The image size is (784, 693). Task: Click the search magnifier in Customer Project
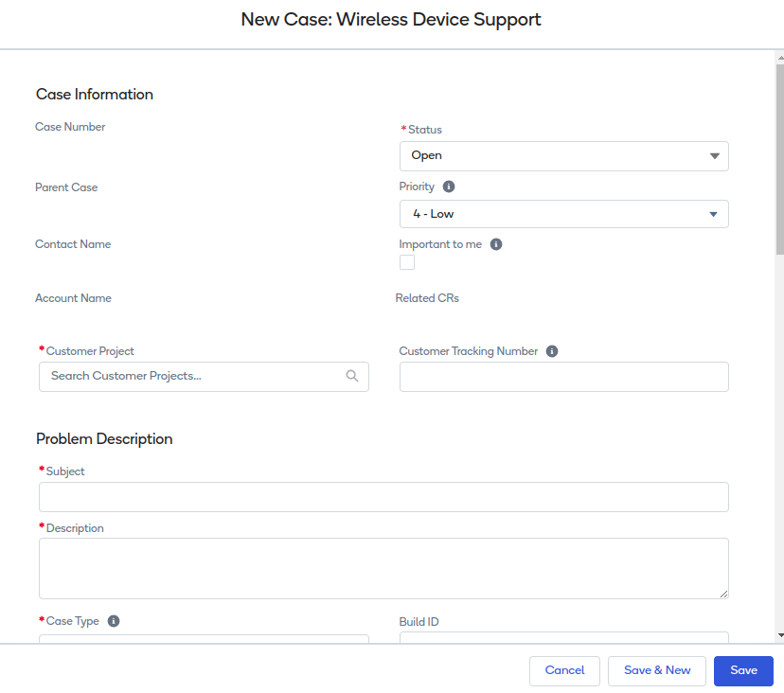352,376
